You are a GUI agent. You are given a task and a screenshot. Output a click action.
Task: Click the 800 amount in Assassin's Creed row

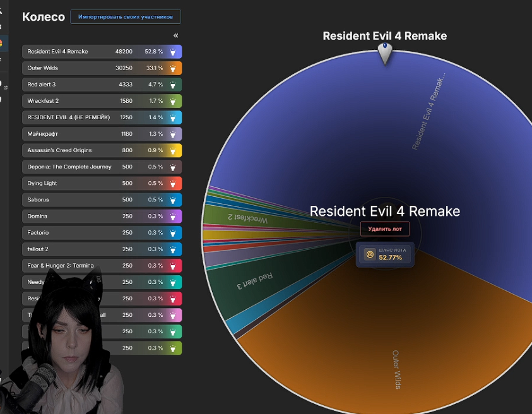(127, 150)
